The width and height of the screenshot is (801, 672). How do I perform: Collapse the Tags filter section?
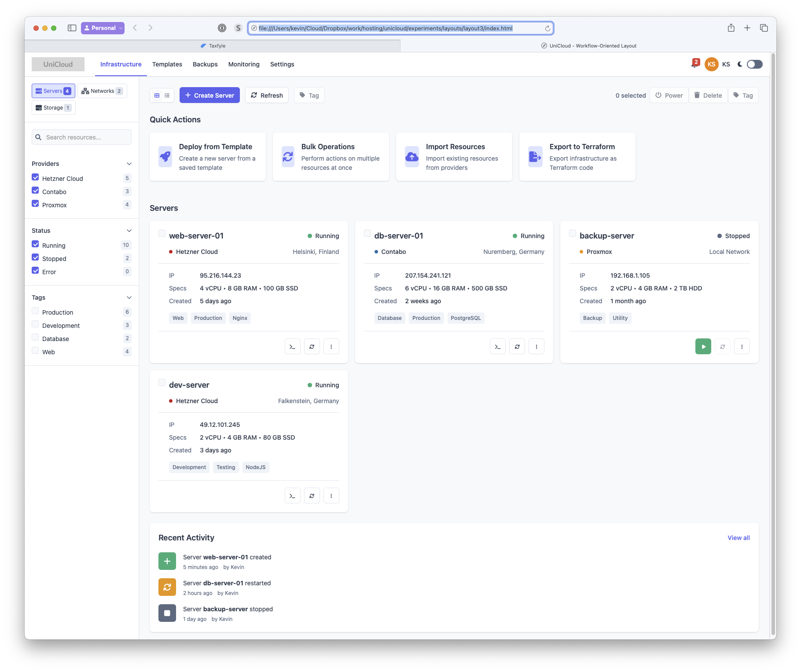pos(129,297)
